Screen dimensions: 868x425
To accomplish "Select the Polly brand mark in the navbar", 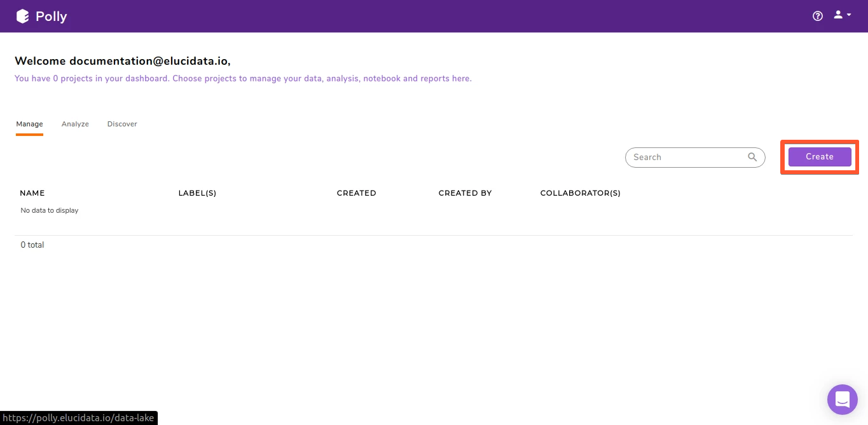I will (24, 16).
